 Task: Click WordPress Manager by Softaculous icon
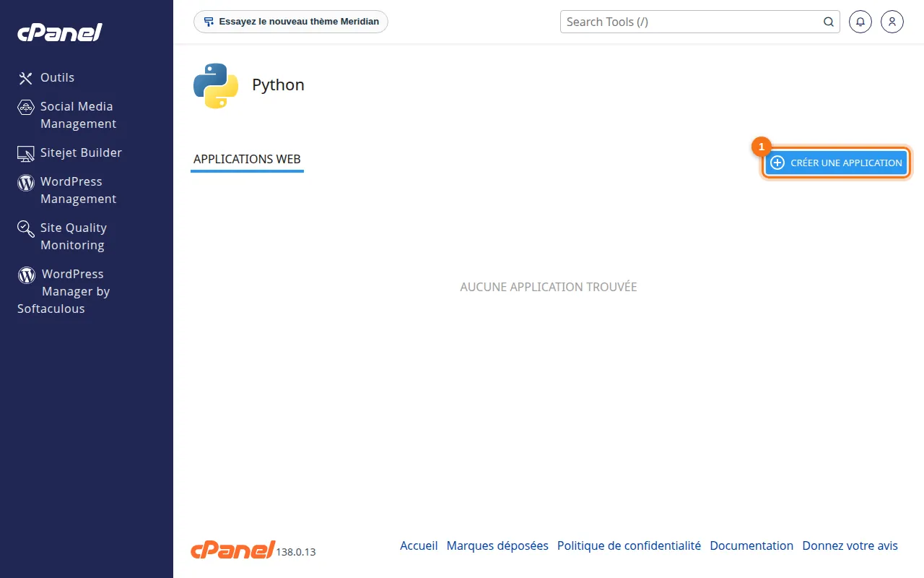(x=27, y=275)
